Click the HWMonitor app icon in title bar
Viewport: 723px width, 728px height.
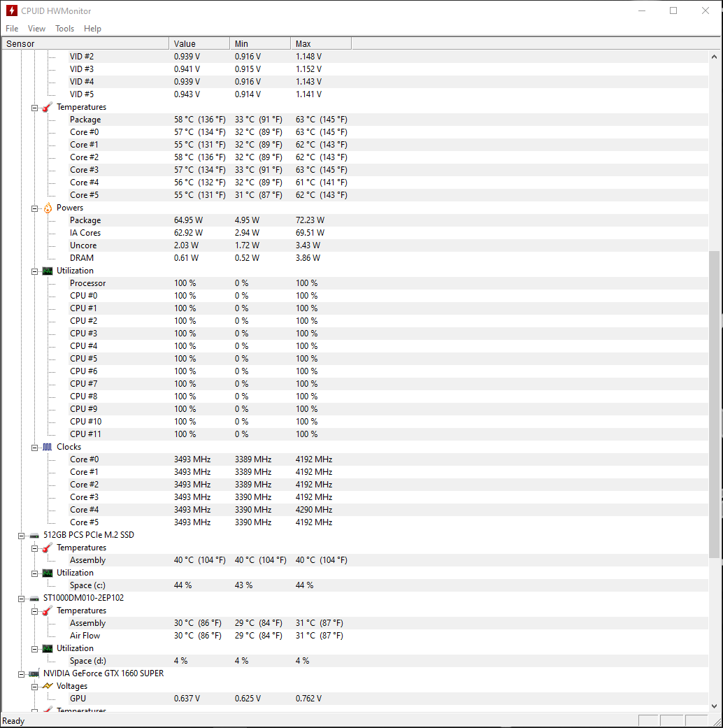click(12, 10)
